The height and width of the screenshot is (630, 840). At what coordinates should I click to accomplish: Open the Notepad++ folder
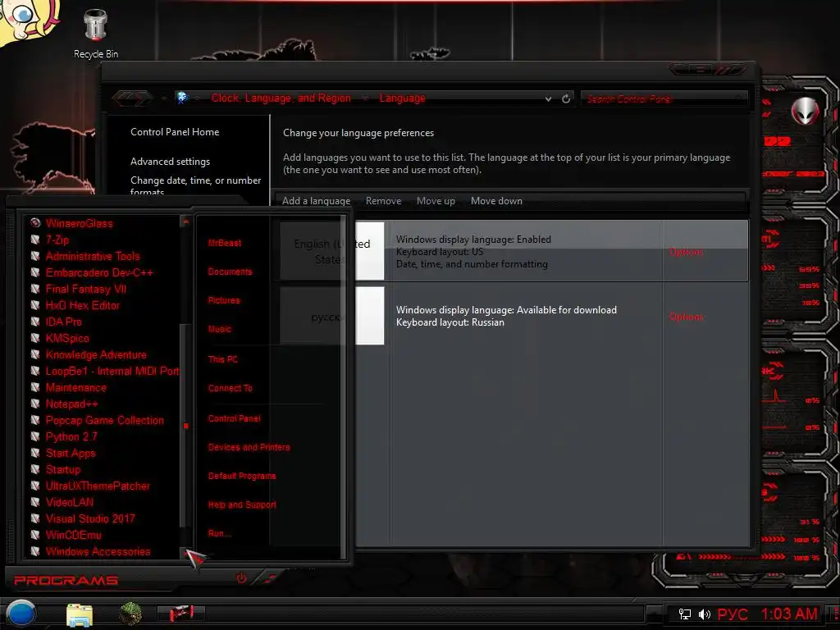(x=71, y=404)
